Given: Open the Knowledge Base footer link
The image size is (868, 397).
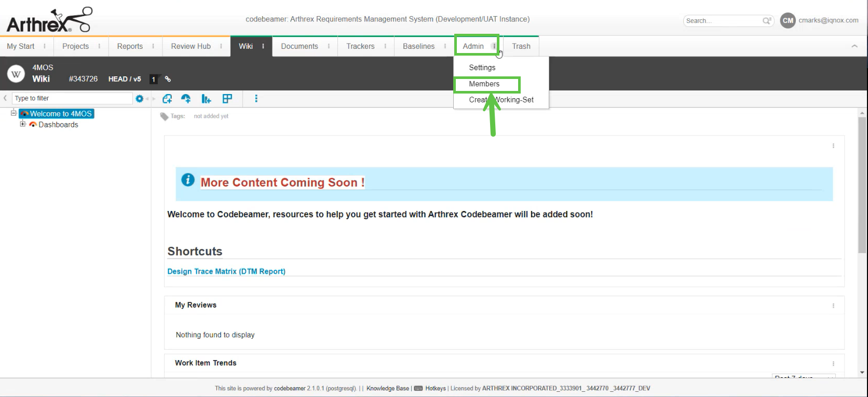Looking at the screenshot, I should coord(387,388).
